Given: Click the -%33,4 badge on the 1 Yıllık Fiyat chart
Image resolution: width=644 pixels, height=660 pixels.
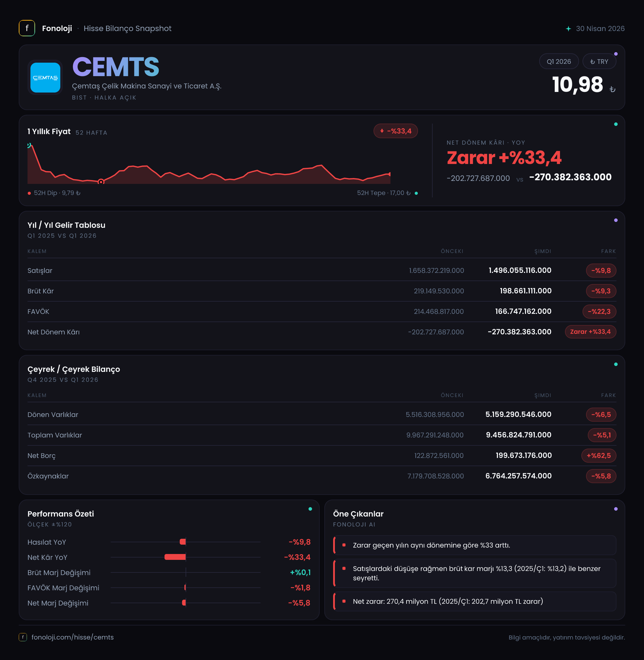Looking at the screenshot, I should pos(395,131).
